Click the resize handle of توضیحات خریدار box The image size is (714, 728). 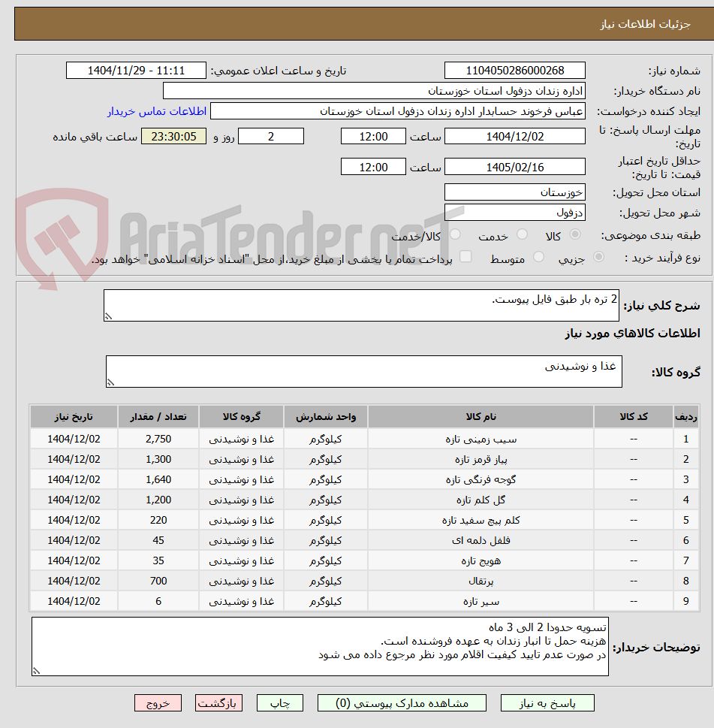pyautogui.click(x=37, y=670)
